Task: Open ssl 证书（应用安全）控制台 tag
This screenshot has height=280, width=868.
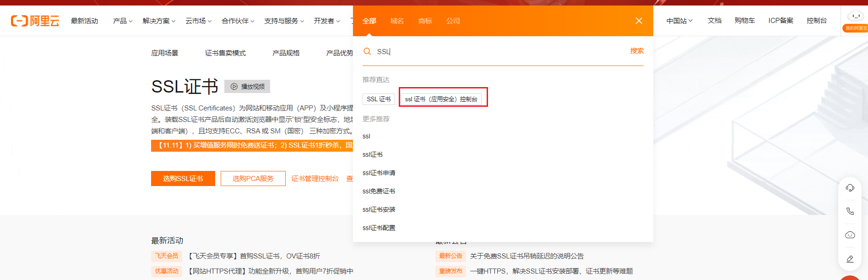Action: click(441, 99)
